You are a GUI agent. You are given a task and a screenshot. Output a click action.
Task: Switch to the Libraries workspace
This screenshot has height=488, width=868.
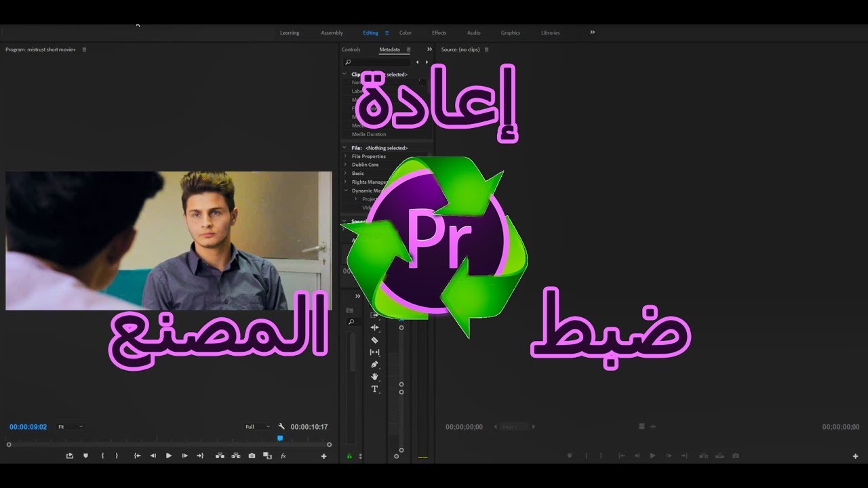pyautogui.click(x=551, y=33)
